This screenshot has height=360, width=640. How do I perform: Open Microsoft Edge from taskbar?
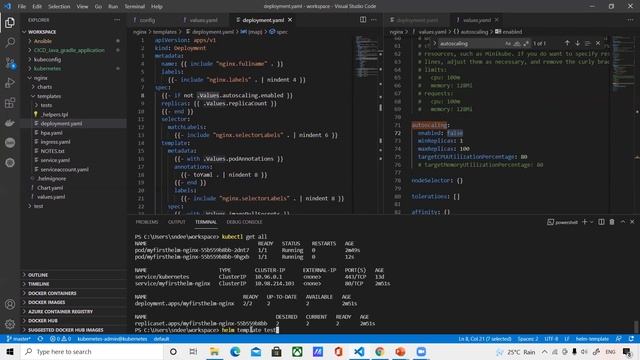click(235, 351)
